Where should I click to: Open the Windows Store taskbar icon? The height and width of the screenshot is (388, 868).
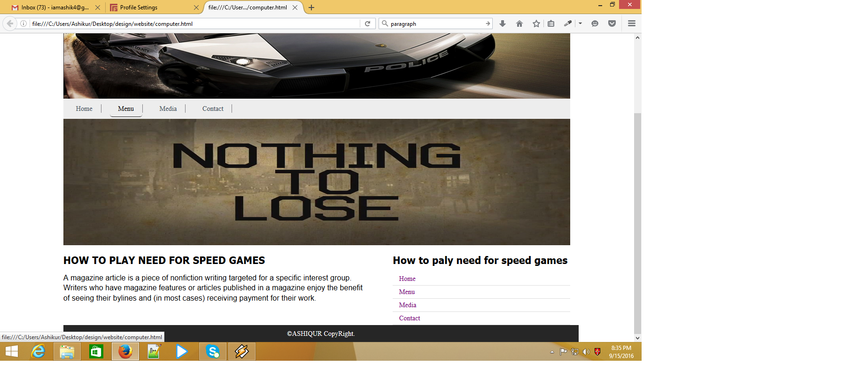96,351
